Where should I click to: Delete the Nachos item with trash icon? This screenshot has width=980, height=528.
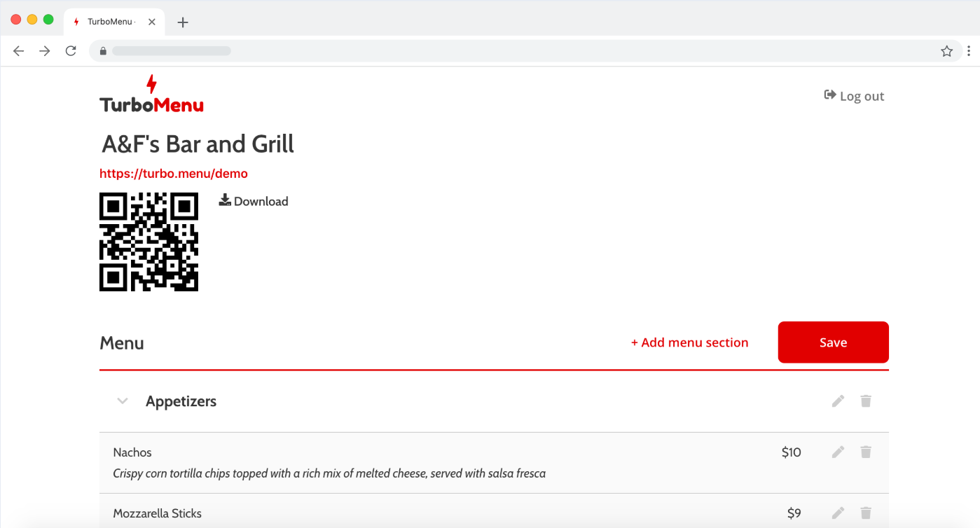pyautogui.click(x=866, y=452)
